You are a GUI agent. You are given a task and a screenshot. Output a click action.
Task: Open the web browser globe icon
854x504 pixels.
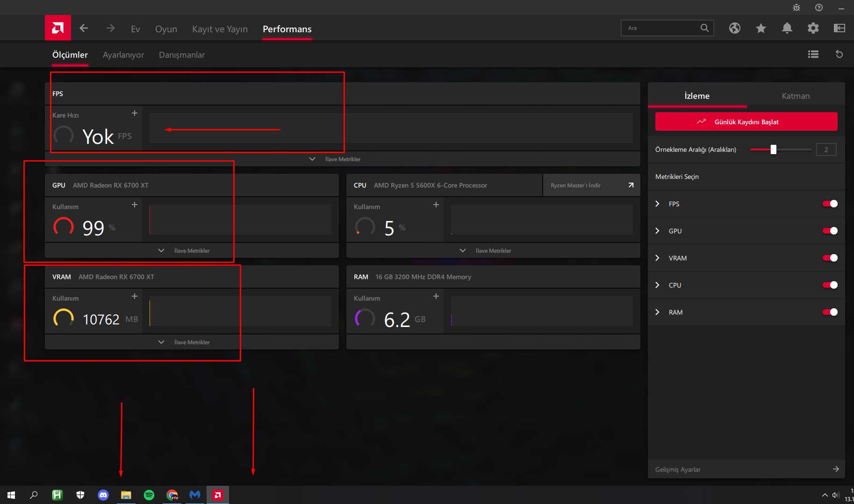[x=735, y=28]
